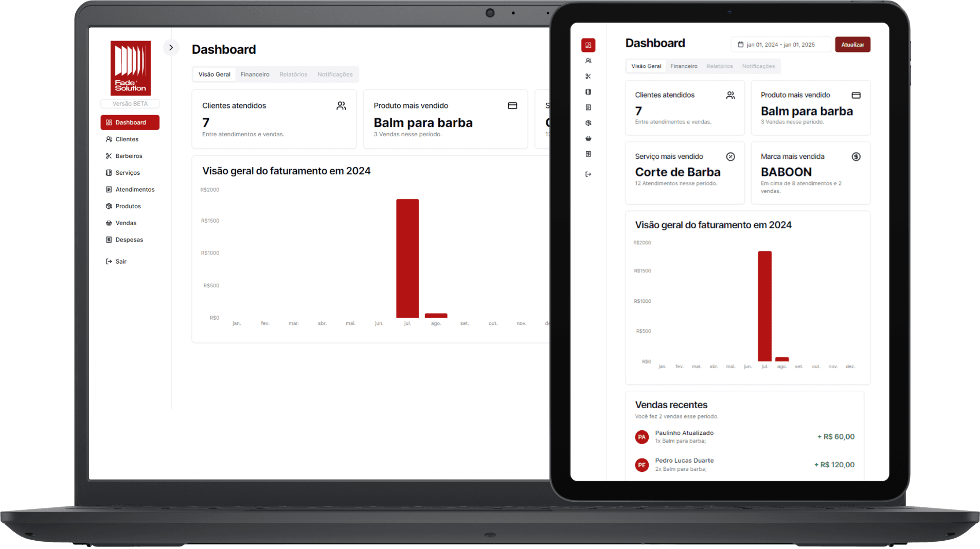The height and width of the screenshot is (549, 980).
Task: Click the Atualizar button on tablet
Action: pos(852,45)
